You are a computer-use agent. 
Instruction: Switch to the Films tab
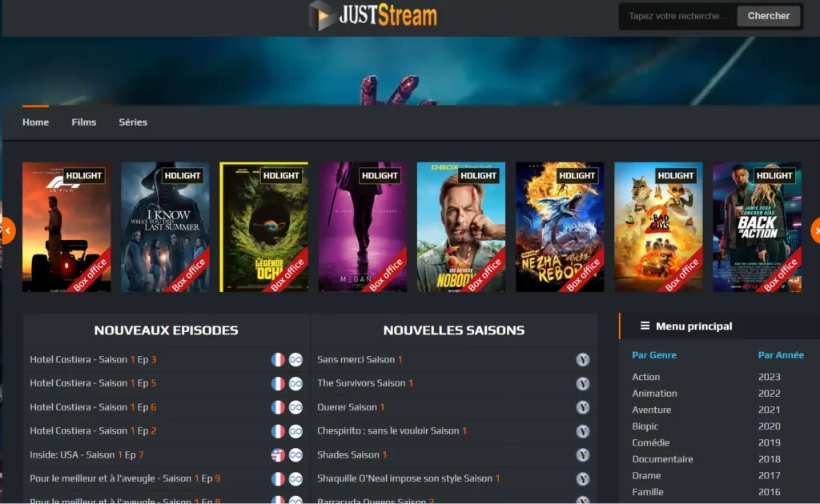(x=83, y=122)
